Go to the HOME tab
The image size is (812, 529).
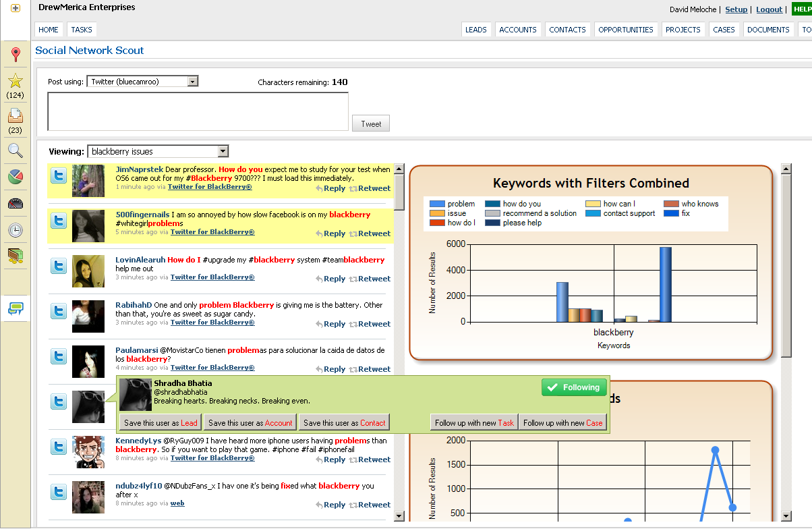pos(49,30)
